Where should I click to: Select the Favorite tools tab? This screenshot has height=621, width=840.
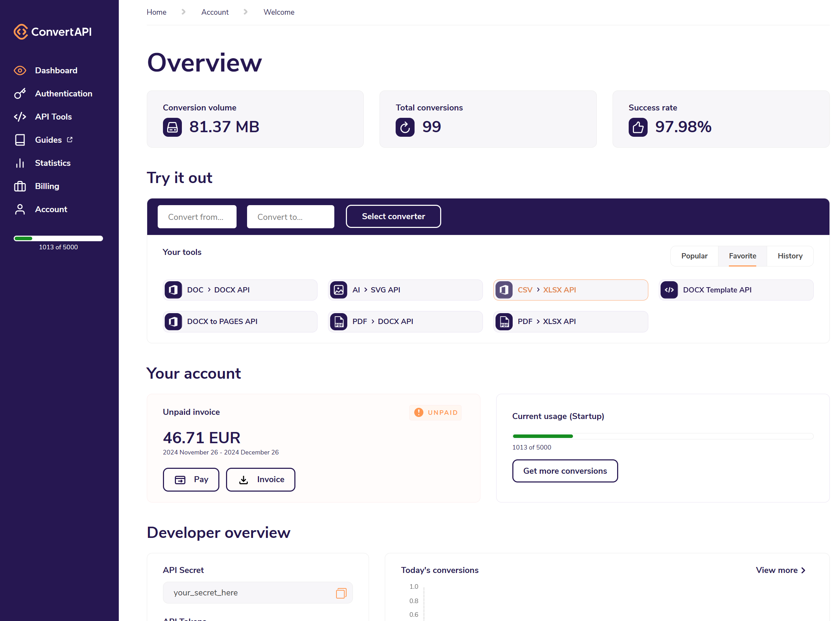coord(742,256)
